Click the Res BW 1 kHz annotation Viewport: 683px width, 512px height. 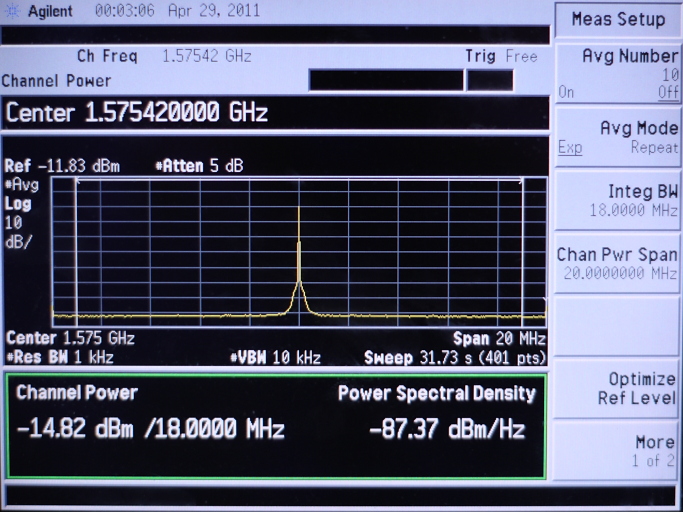point(60,357)
